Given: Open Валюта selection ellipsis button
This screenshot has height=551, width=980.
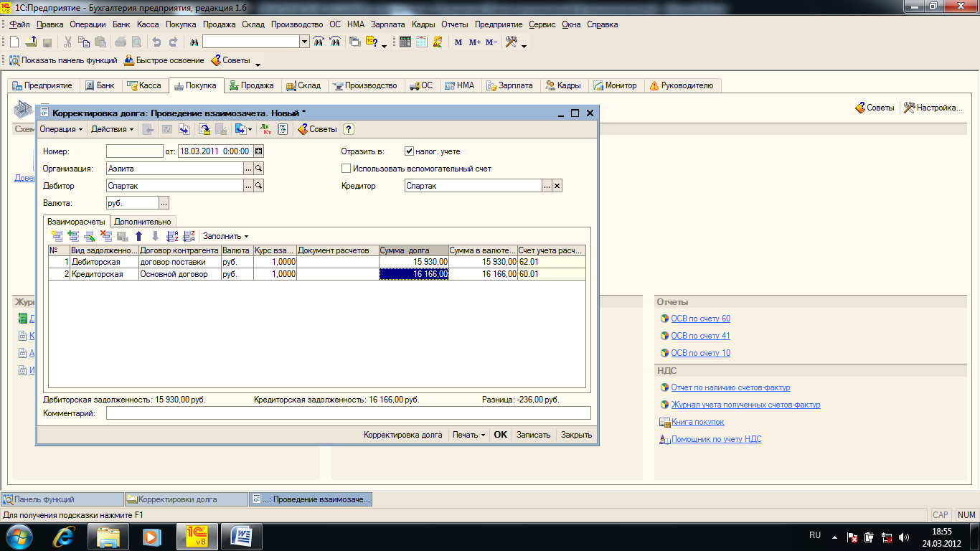Looking at the screenshot, I should 164,203.
